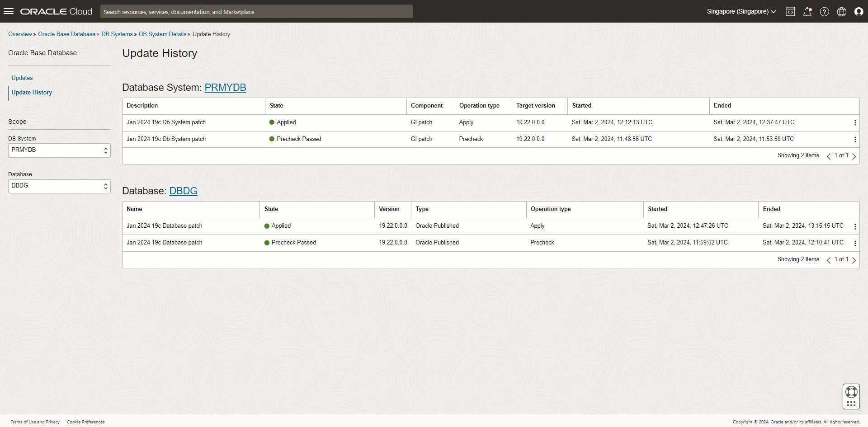Go to previous page in Database DBDG table
The width and height of the screenshot is (868, 427).
(x=829, y=260)
